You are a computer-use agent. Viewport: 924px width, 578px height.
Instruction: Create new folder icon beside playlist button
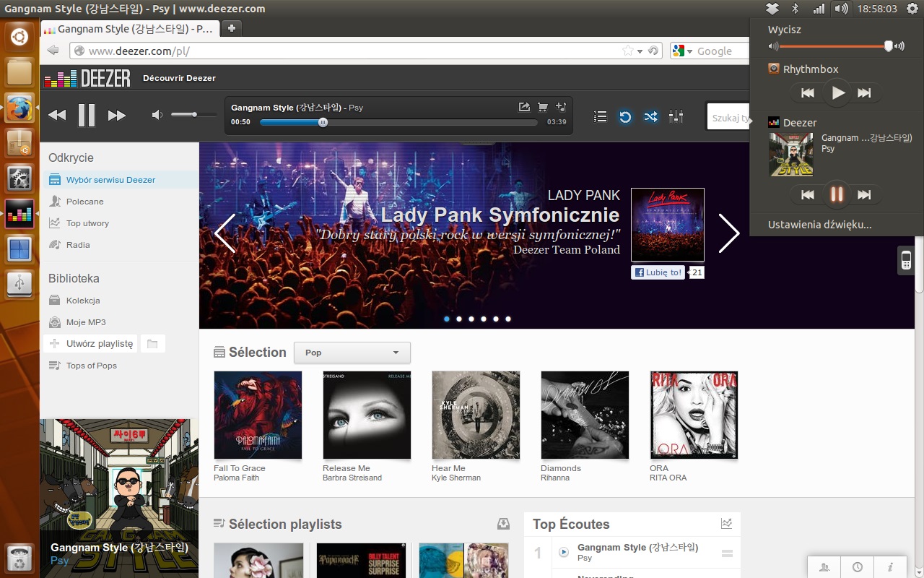point(152,344)
